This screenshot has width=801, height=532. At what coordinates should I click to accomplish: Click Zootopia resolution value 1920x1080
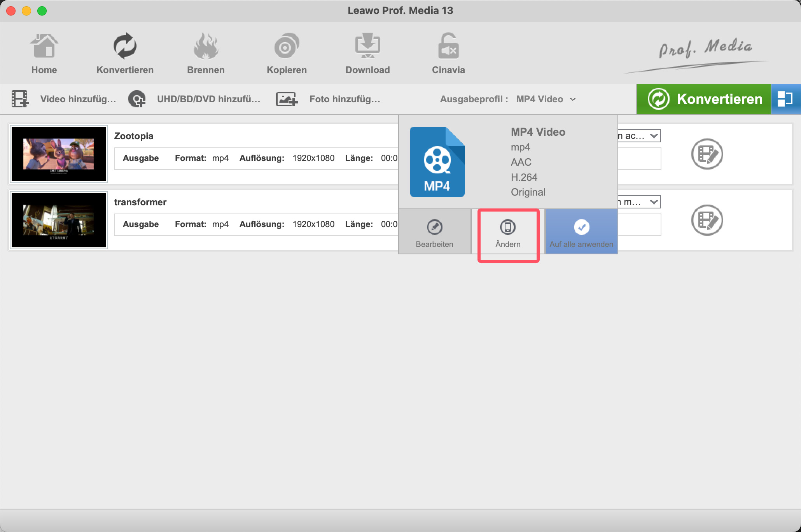tap(313, 158)
